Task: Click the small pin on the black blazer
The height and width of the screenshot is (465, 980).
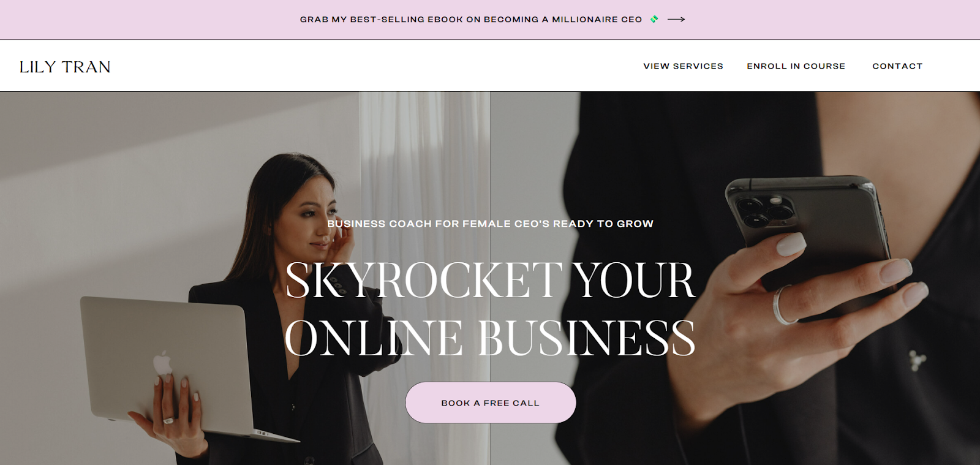Action: coord(916,360)
